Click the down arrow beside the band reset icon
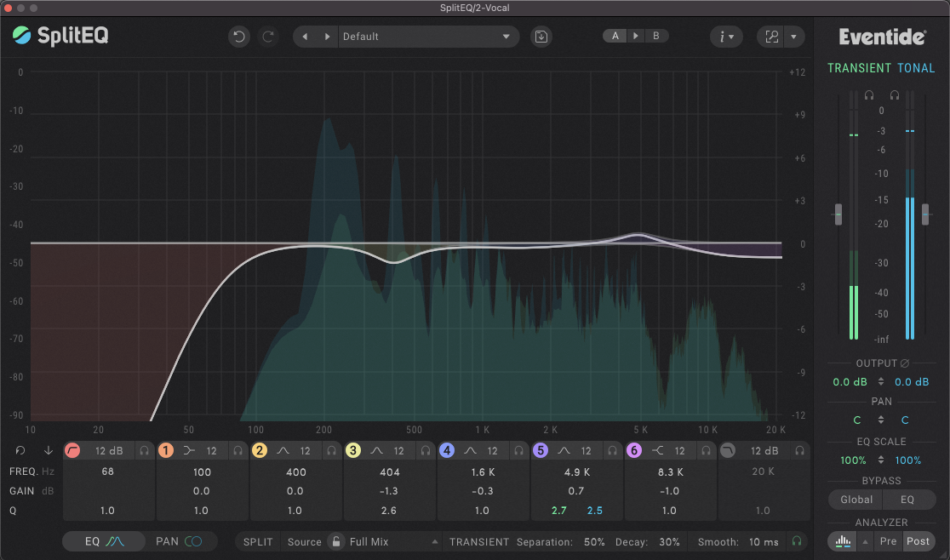Image resolution: width=950 pixels, height=560 pixels. (x=48, y=450)
